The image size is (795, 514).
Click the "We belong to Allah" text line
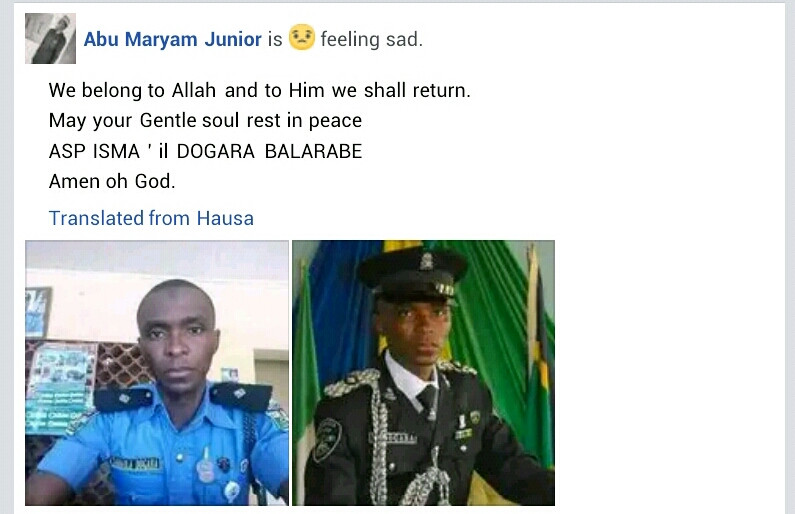pos(260,90)
